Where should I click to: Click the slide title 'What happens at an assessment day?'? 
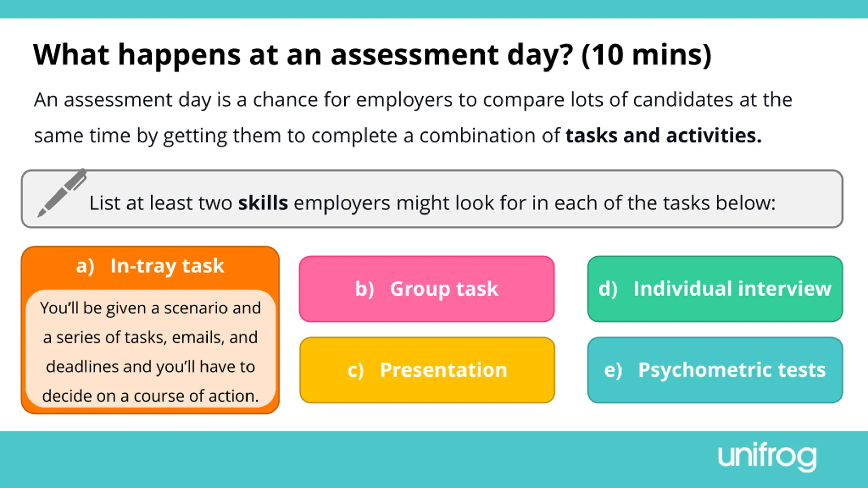point(303,55)
